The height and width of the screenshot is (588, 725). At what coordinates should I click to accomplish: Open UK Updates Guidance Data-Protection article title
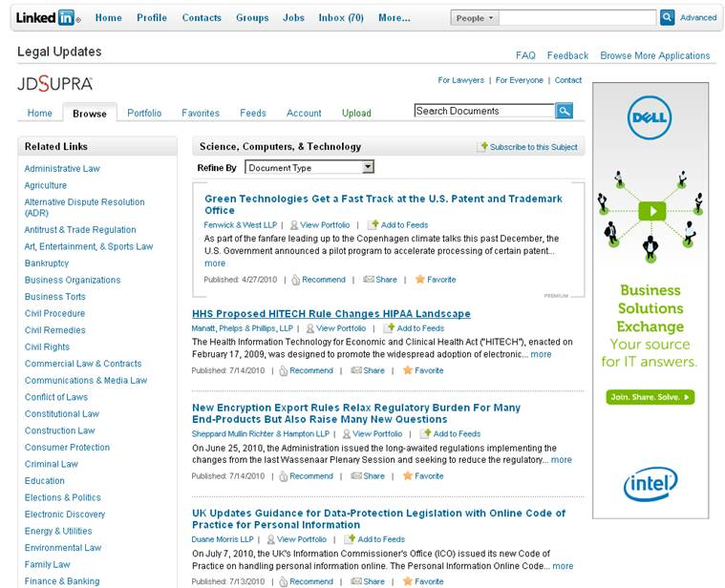pos(378,518)
